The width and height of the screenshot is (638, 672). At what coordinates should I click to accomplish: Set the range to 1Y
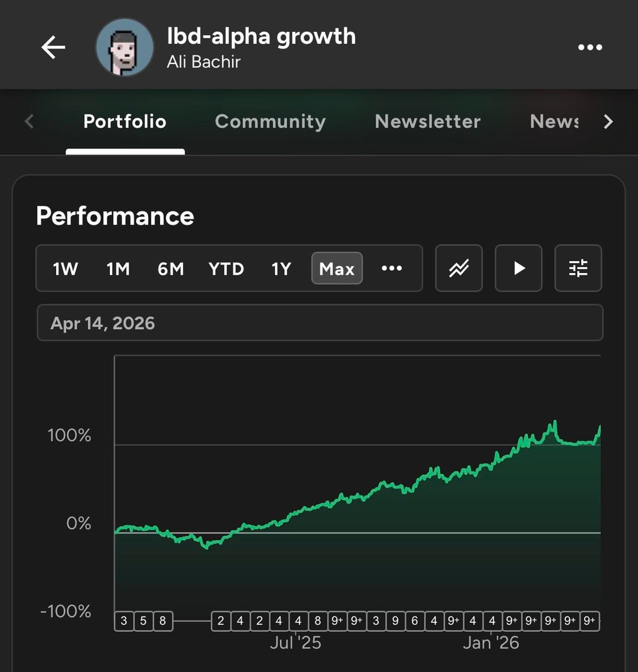pos(281,269)
